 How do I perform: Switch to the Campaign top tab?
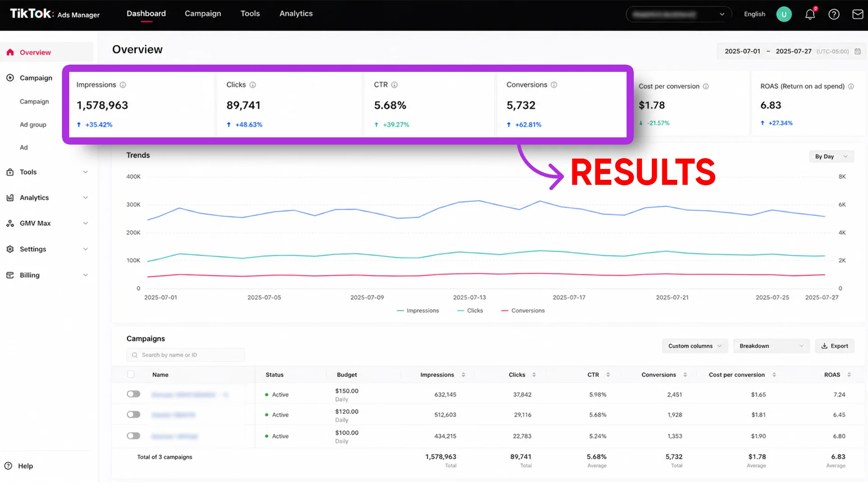click(203, 14)
